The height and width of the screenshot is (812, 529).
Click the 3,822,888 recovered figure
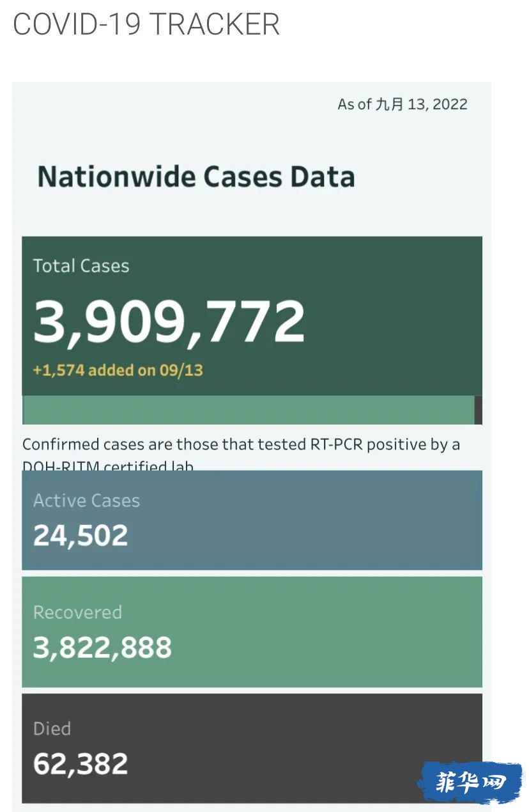click(102, 648)
